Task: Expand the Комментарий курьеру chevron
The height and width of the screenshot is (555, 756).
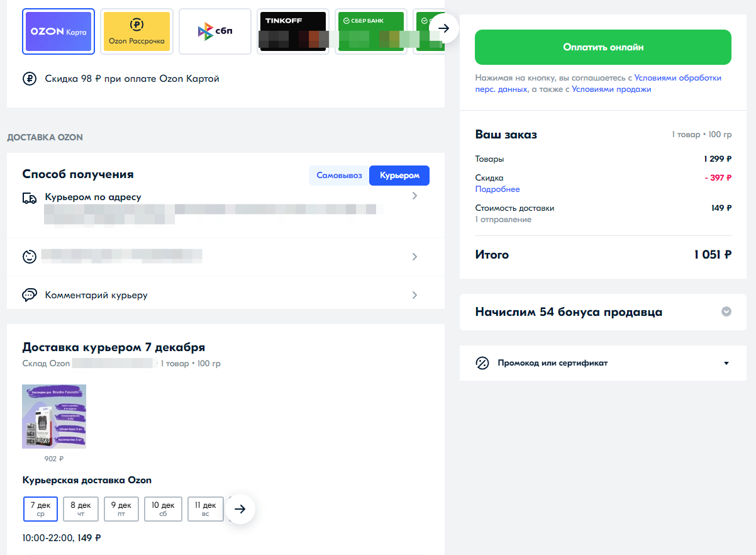Action: coord(414,295)
